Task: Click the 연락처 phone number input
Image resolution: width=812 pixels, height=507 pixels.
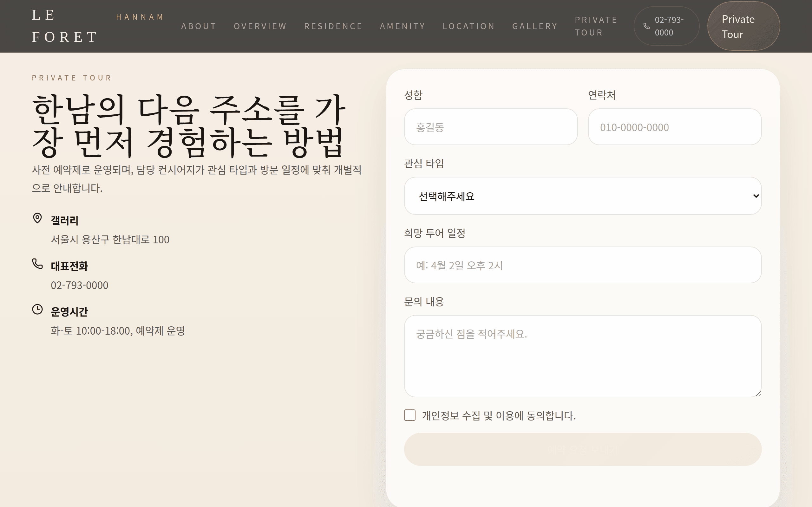Action: pyautogui.click(x=675, y=127)
